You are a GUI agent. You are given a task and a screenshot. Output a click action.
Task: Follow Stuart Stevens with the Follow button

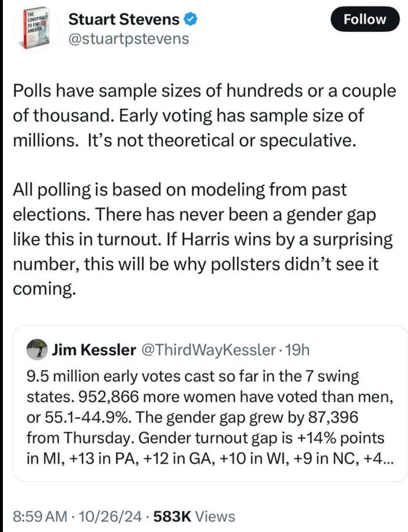pos(366,19)
